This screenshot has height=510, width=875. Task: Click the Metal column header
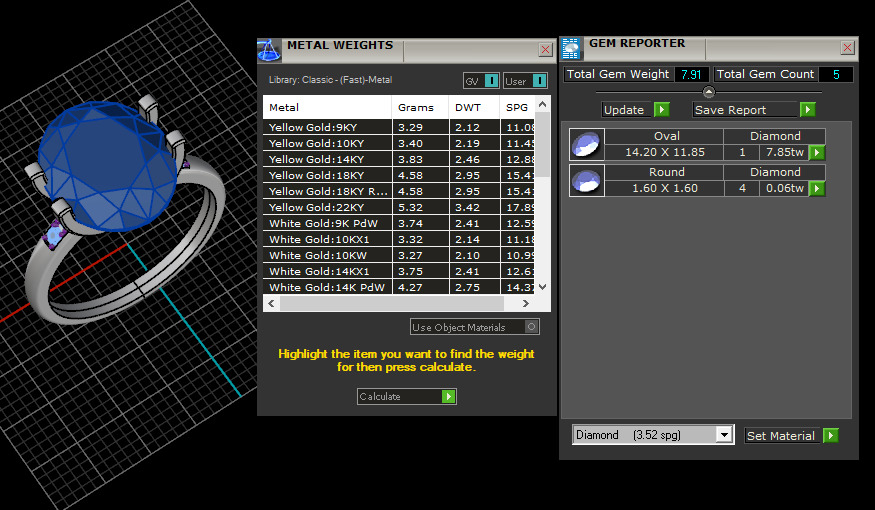coord(327,107)
